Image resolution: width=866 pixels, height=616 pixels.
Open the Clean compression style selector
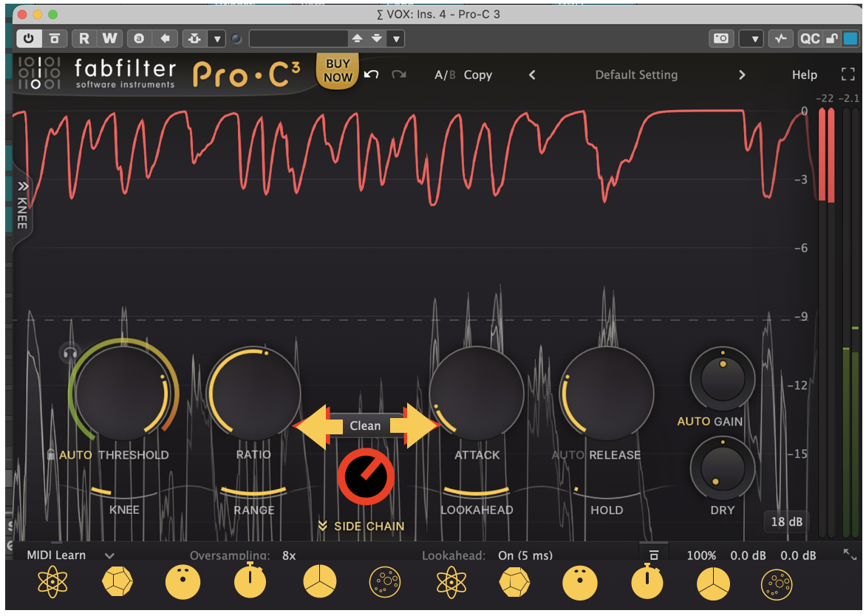click(365, 425)
